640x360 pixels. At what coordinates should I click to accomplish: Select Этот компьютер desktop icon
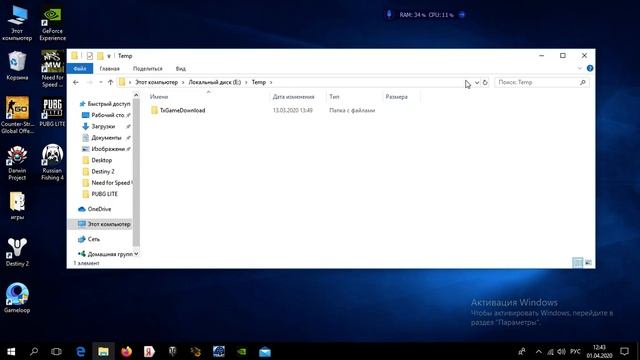(x=17, y=23)
